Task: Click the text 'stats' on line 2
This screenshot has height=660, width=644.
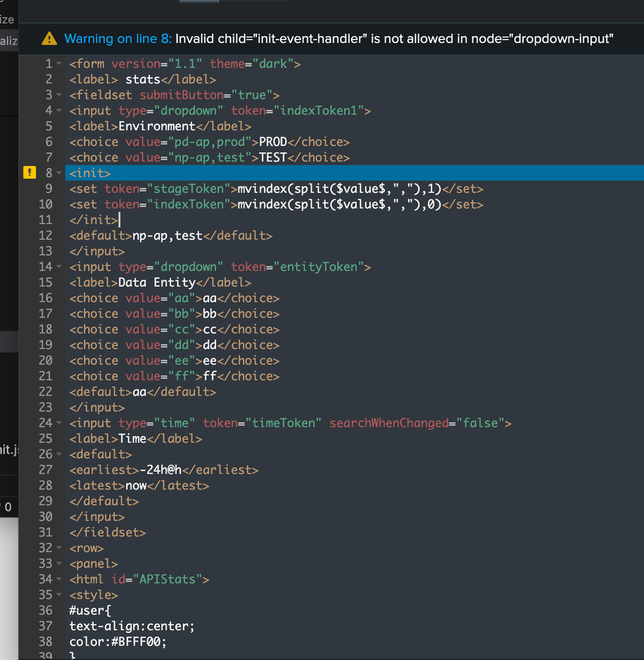Action: [x=143, y=79]
